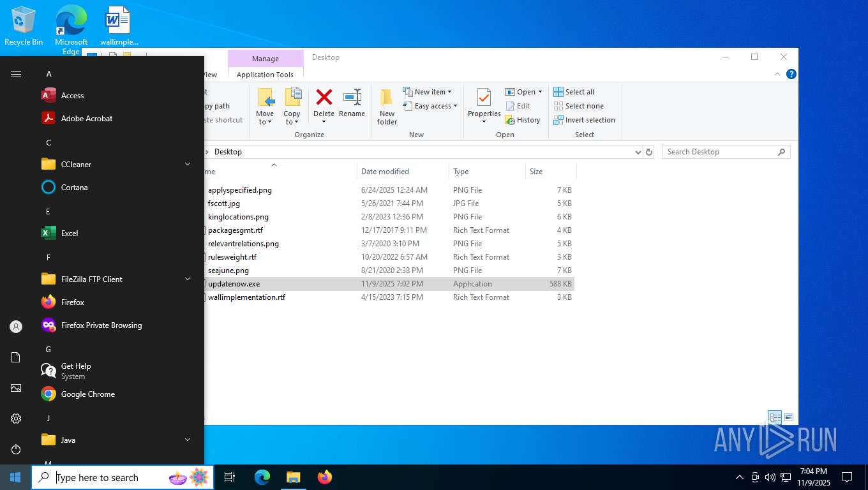Expand the Start menu hamburger button
The height and width of the screenshot is (490, 868).
click(16, 74)
